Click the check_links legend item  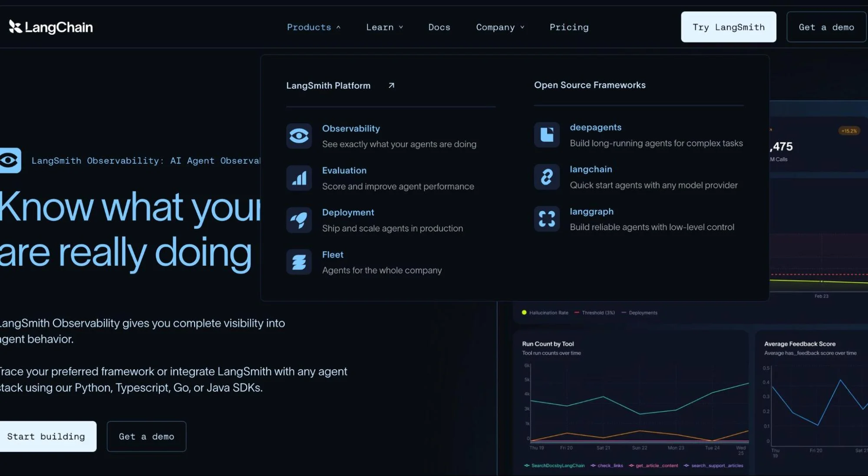pyautogui.click(x=607, y=466)
